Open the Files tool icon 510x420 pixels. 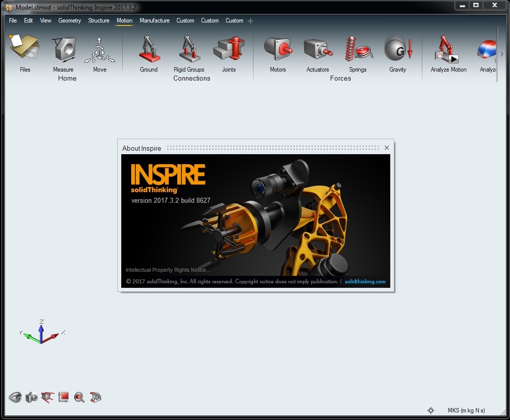(x=25, y=48)
